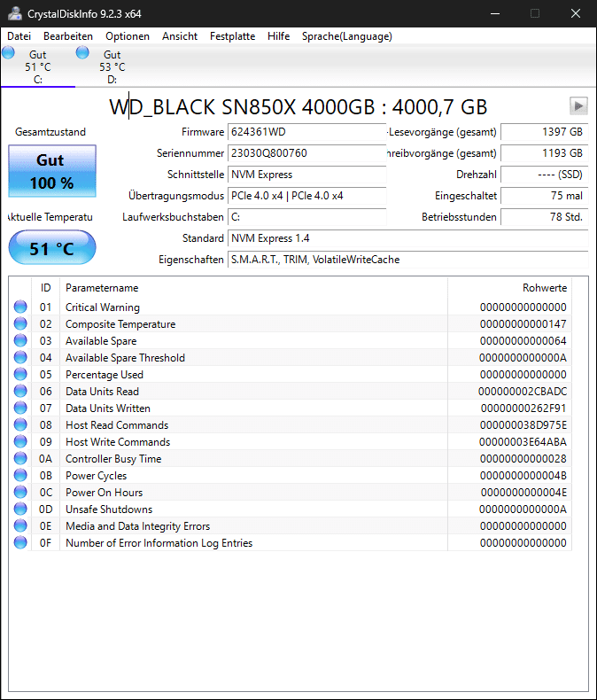Select the Power Cycles row name

pos(96,476)
